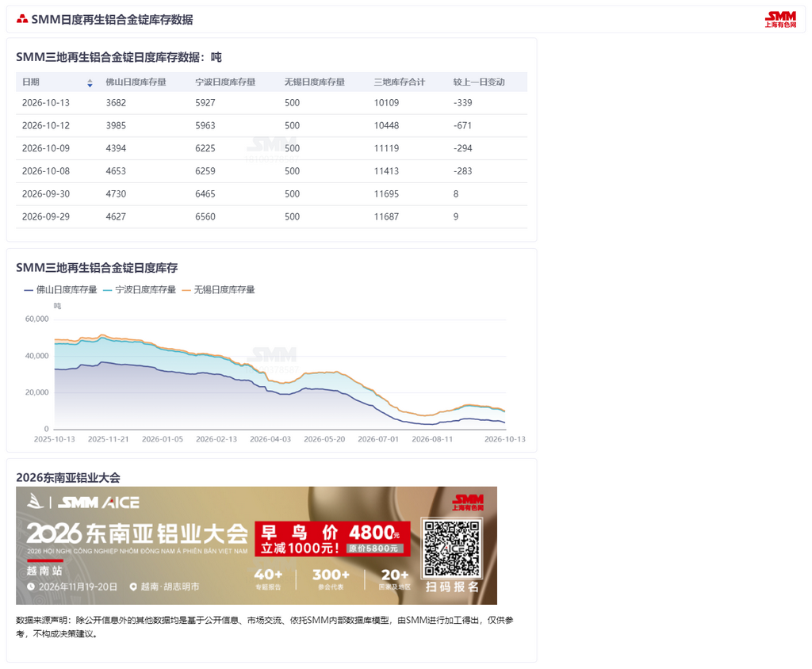The image size is (812, 669).
Task: Click the 佛山日度库存量 column header
Action: (x=136, y=82)
